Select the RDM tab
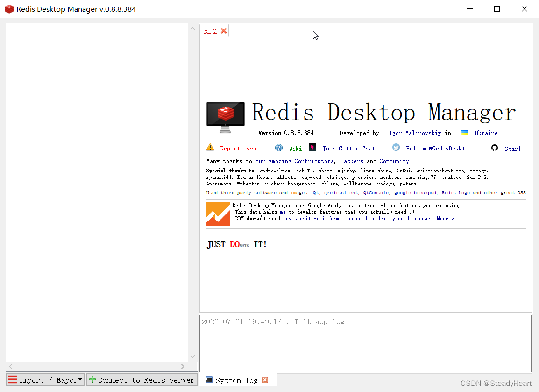Image resolution: width=539 pixels, height=392 pixels. pos(210,31)
